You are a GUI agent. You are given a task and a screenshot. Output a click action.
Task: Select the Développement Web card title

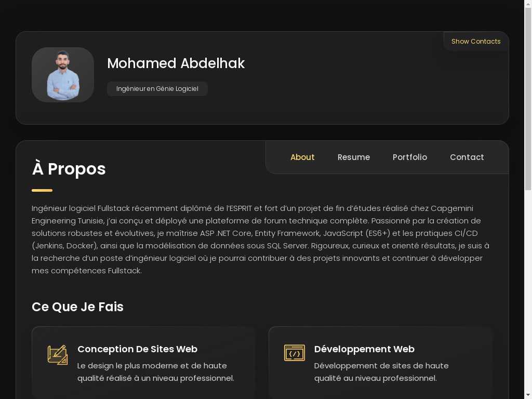click(x=364, y=349)
